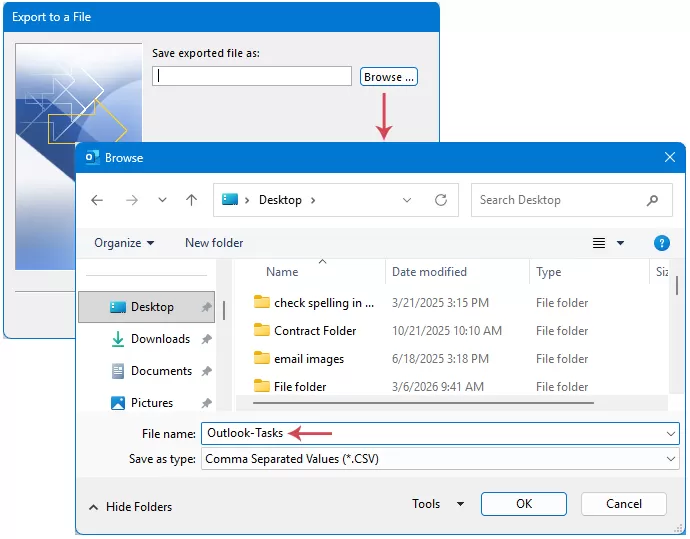Image resolution: width=690 pixels, height=539 pixels.
Task: Click the Outlook icon in Browse title bar
Action: (x=92, y=157)
